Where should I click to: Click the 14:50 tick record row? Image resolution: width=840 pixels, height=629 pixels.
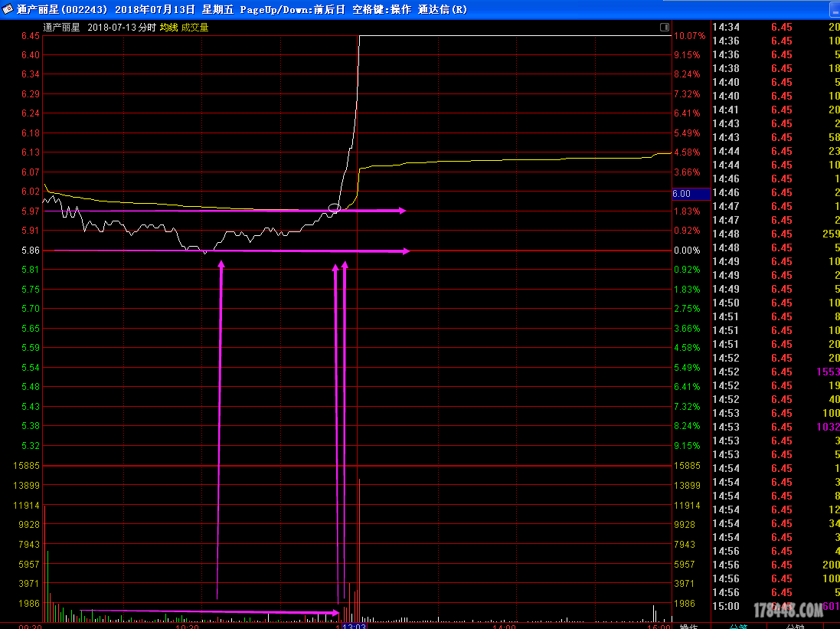click(776, 303)
